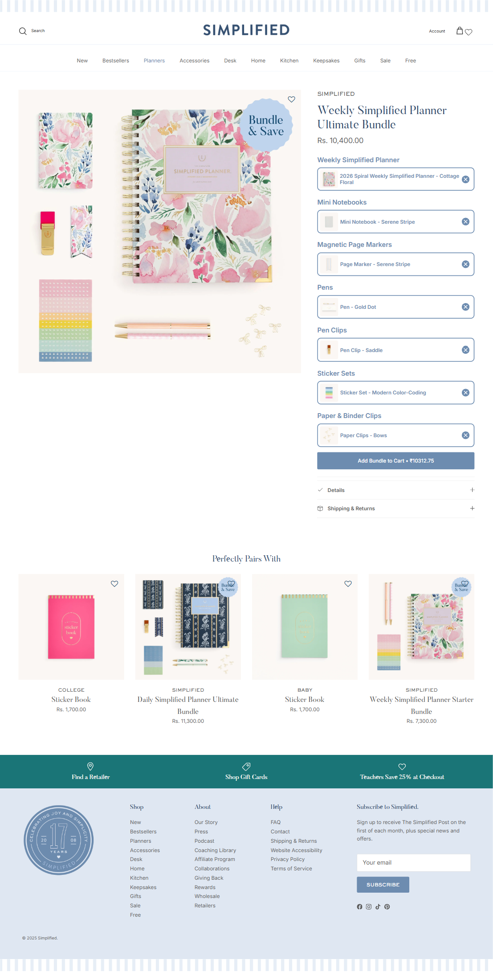
Task: Open the Cottage Floral planner selector
Action: tap(395, 179)
